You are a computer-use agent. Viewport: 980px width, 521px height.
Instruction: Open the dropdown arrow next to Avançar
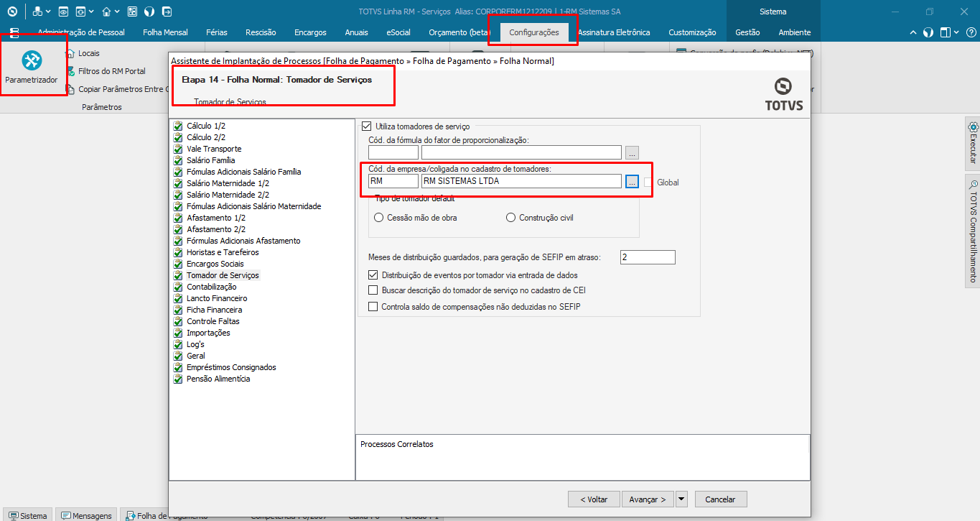click(681, 499)
